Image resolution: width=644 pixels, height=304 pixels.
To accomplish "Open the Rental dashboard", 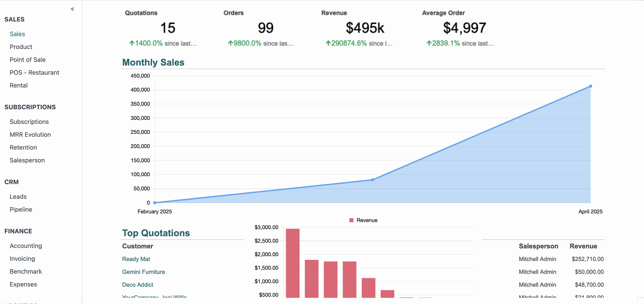I will [18, 85].
